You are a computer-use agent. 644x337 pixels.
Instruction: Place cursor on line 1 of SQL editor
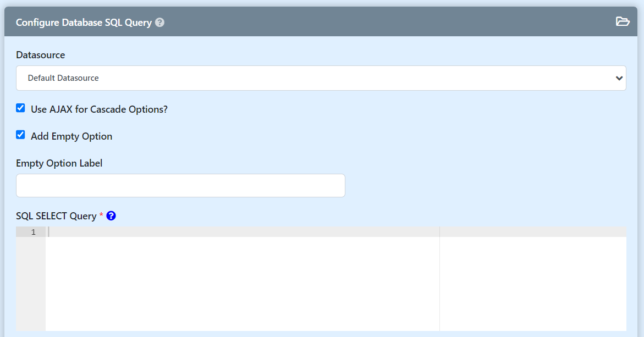tap(242, 232)
